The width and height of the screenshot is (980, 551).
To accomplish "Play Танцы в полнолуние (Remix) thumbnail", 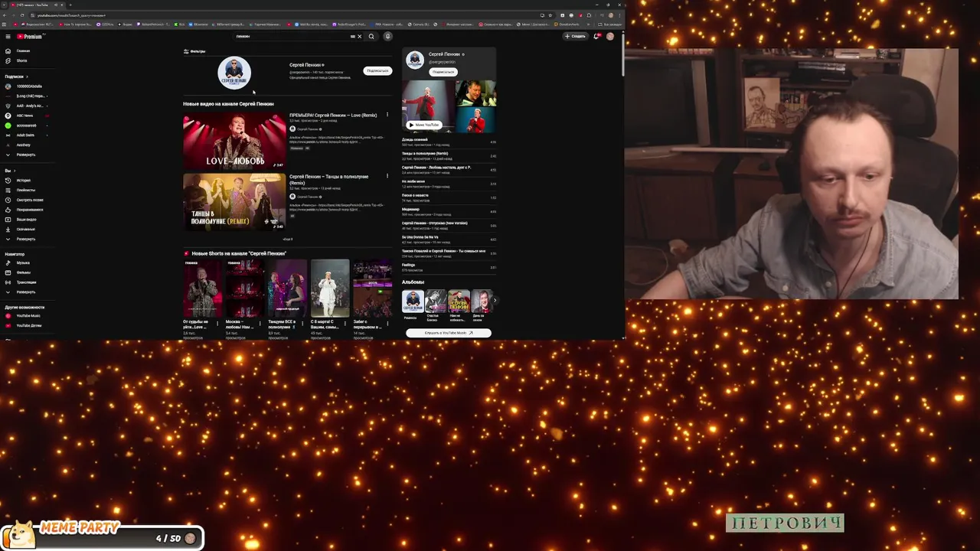I will [234, 201].
